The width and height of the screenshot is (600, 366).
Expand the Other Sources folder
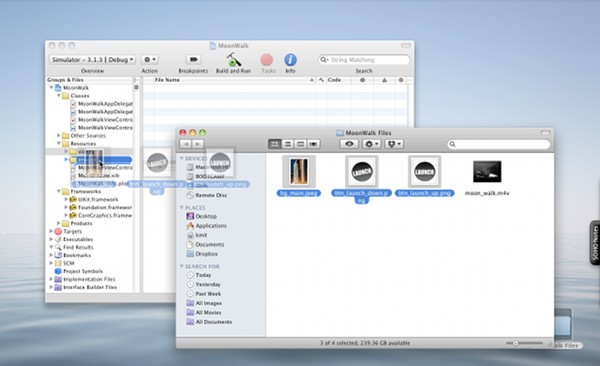pos(59,136)
